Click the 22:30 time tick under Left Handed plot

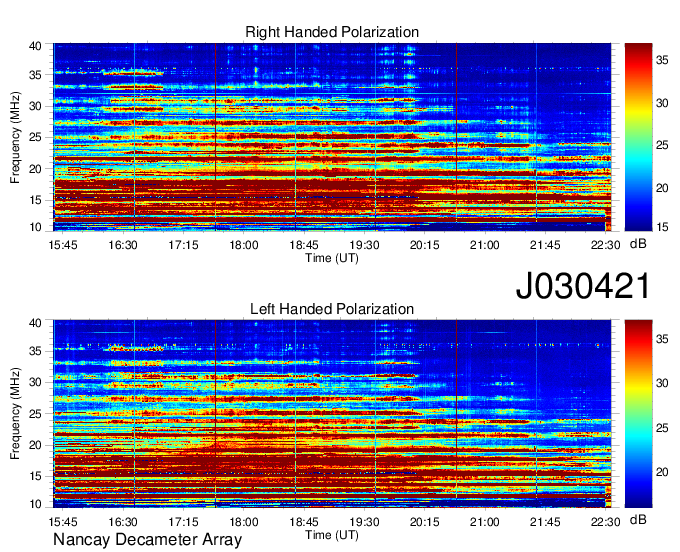(605, 522)
